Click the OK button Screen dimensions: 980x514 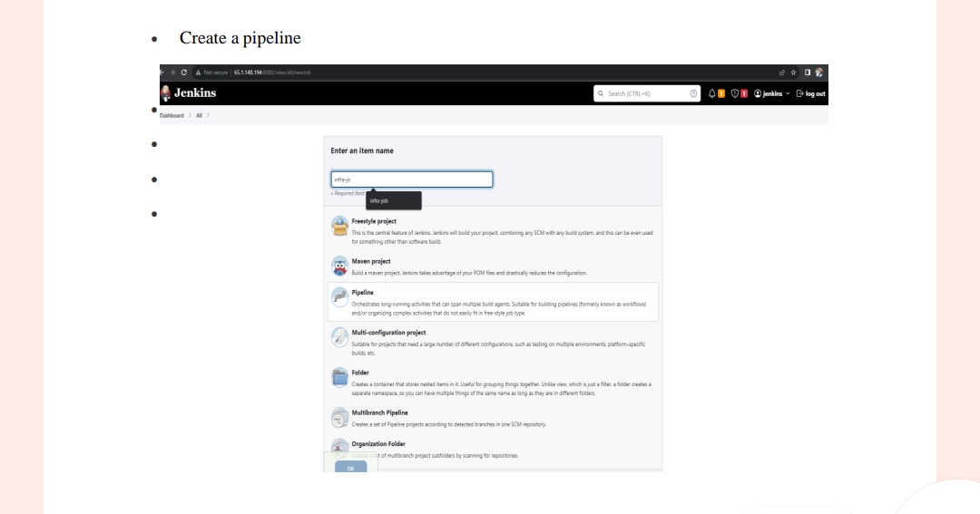click(350, 468)
